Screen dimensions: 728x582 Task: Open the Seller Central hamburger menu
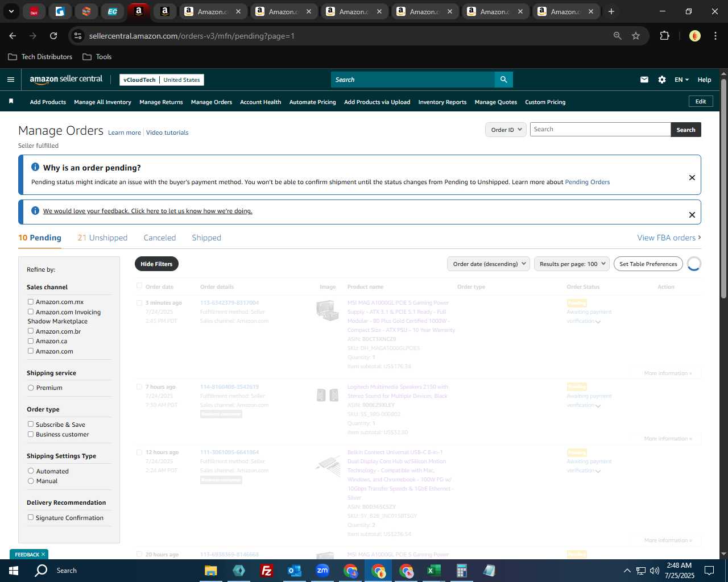click(10, 80)
